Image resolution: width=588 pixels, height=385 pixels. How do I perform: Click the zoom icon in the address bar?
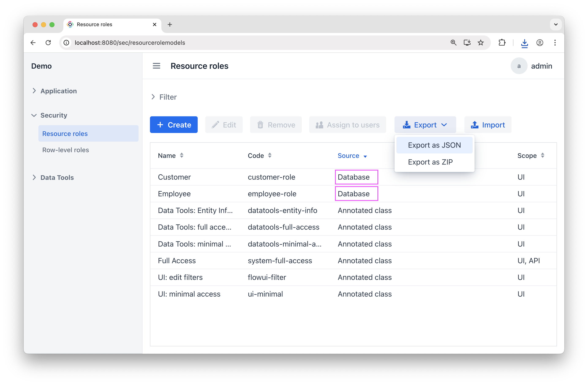pyautogui.click(x=453, y=42)
